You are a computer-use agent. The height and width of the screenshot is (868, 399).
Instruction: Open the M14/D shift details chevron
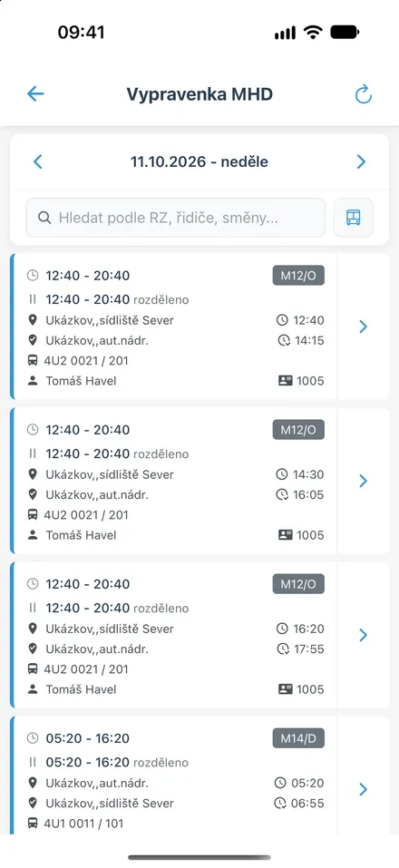coord(363,789)
